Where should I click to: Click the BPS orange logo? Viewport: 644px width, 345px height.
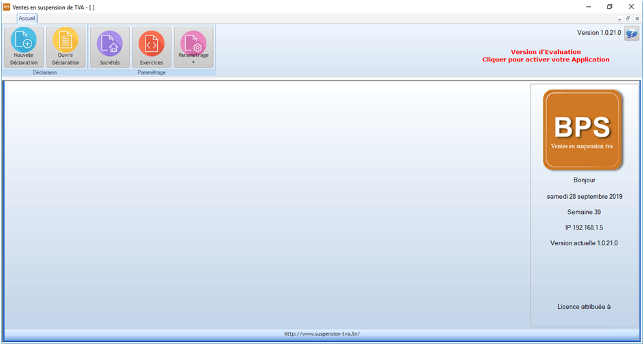(x=583, y=129)
